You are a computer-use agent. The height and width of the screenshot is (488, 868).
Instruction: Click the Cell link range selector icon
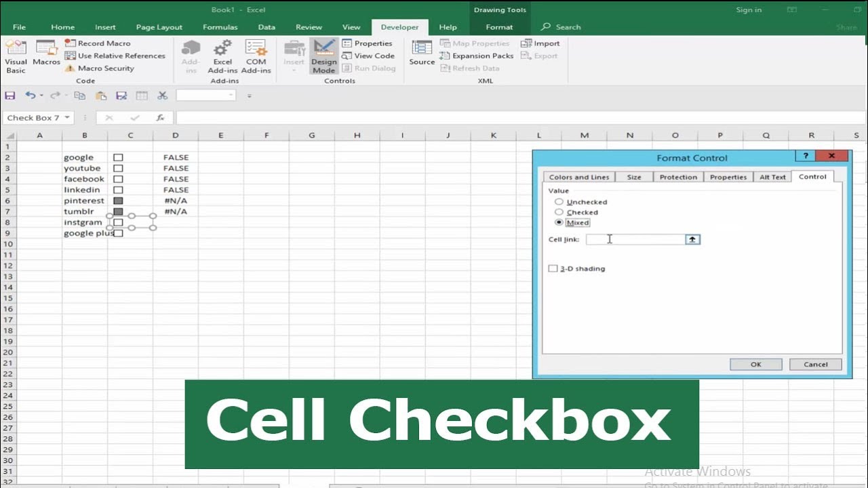click(x=692, y=239)
